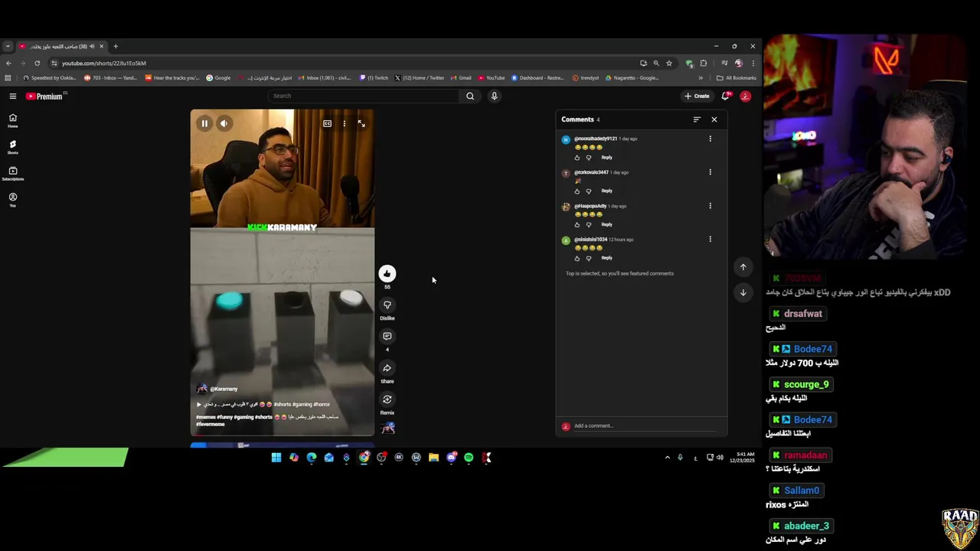Image resolution: width=980 pixels, height=551 pixels.
Task: Open options menu for @HaapopaAdly comment
Action: (710, 206)
